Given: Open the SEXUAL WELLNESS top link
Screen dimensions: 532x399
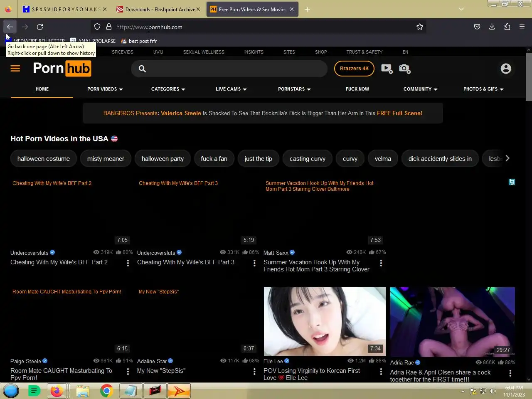Looking at the screenshot, I should (204, 52).
